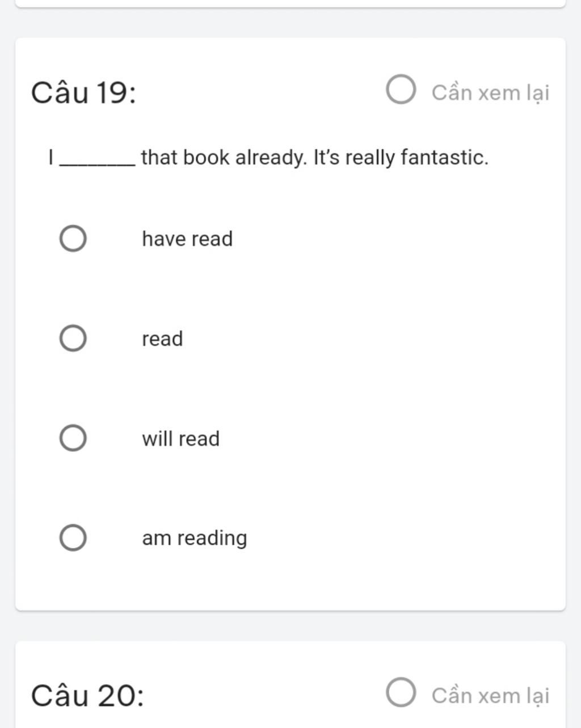Click the "read" answer label text
The image size is (581, 728).
pyautogui.click(x=162, y=338)
